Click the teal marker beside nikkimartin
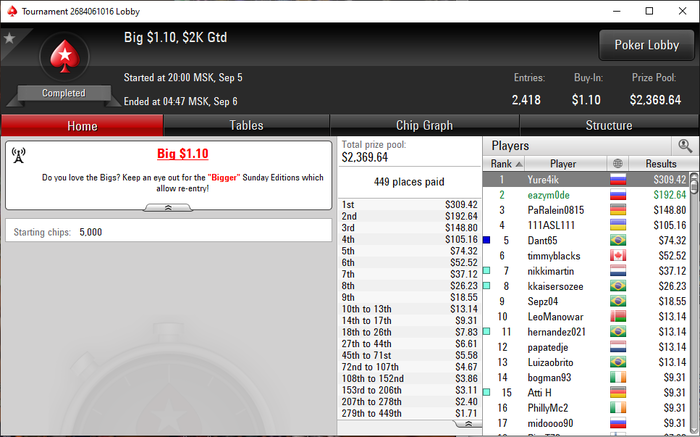Viewport: 700px width, 437px height. click(x=487, y=271)
